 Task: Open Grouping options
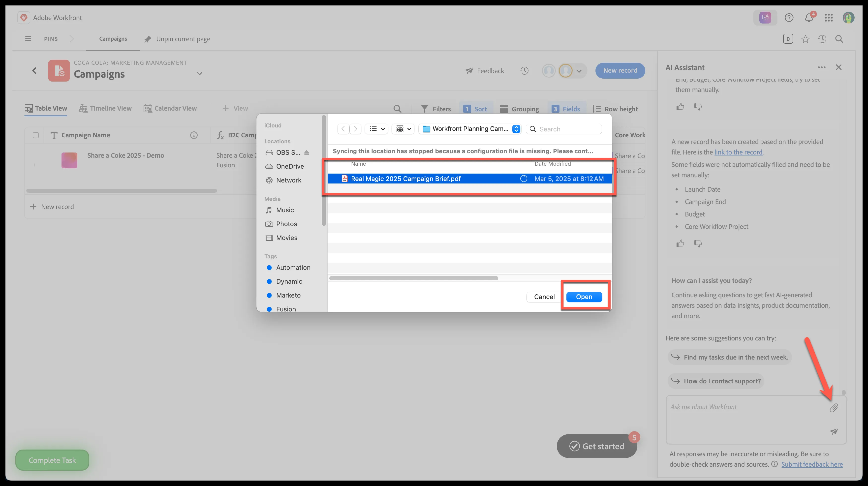(x=519, y=109)
